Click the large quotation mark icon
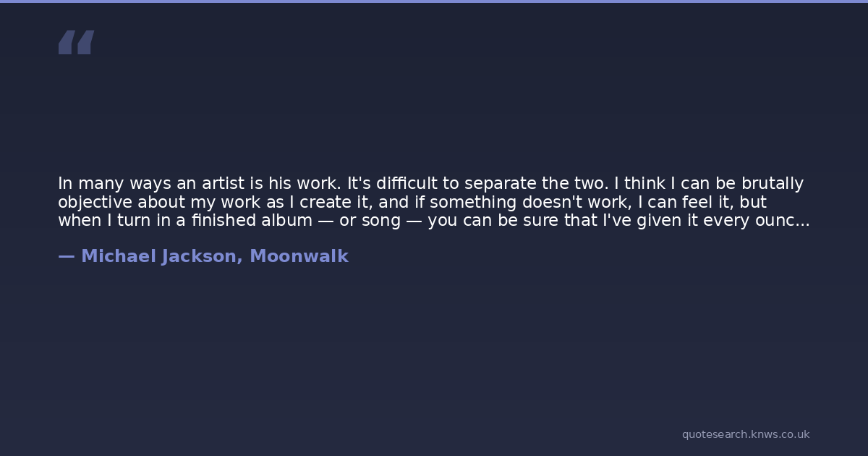 coord(76,42)
